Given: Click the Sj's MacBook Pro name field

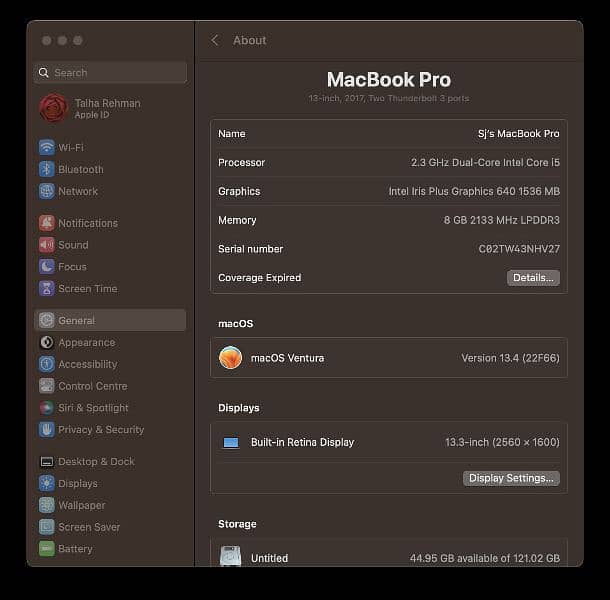Looking at the screenshot, I should [518, 134].
